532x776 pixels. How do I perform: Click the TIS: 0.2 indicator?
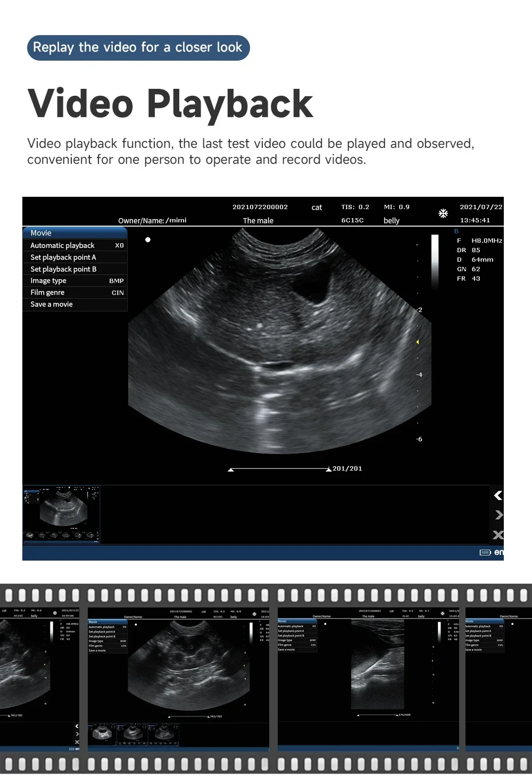(355, 207)
